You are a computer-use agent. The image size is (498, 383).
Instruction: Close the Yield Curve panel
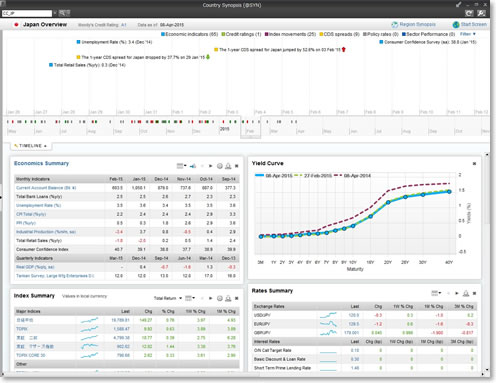(474, 164)
